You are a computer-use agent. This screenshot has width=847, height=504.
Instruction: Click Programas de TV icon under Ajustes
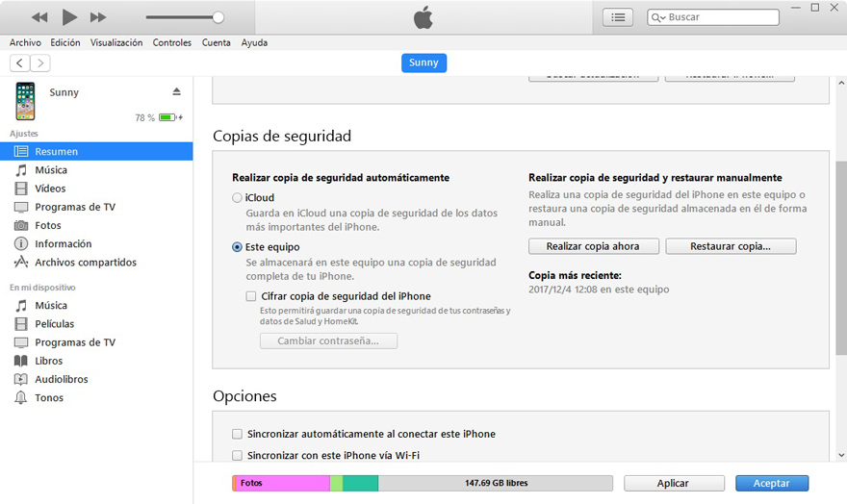point(21,207)
